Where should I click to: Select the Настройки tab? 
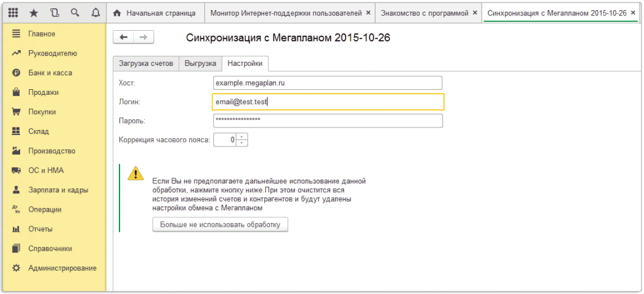(245, 63)
